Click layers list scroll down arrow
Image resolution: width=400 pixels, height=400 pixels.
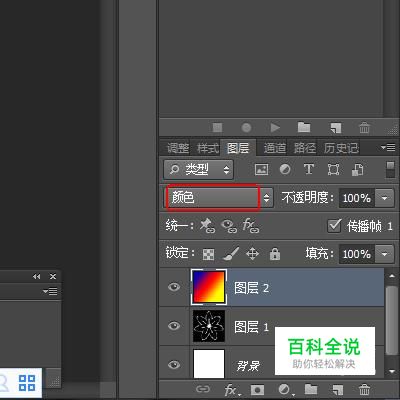391,371
